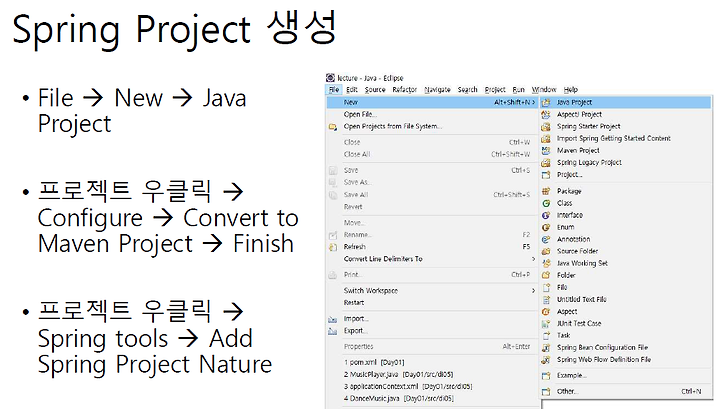Expand the Switch Workspace submenu

533,291
